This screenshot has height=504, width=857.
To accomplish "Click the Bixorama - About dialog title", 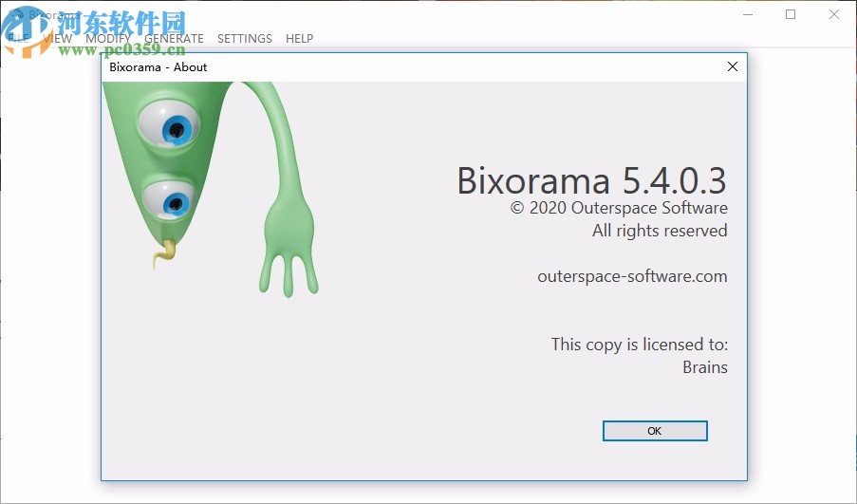I will [x=158, y=67].
